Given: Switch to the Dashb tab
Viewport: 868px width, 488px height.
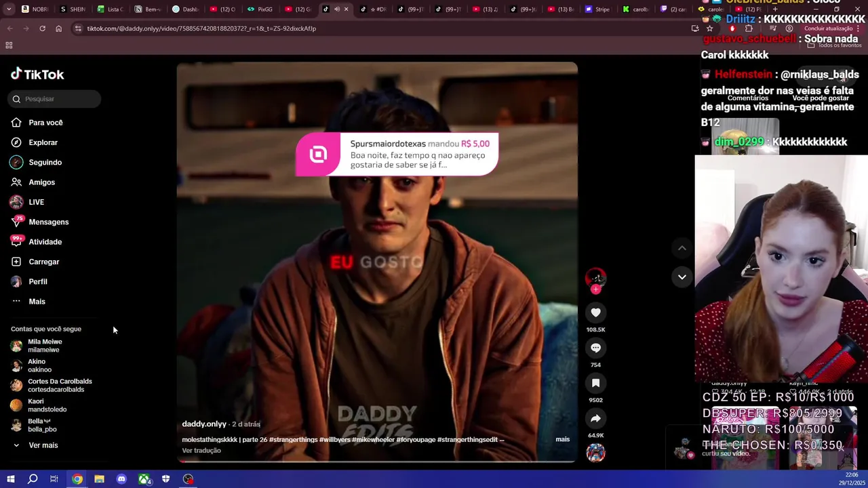Looking at the screenshot, I should coord(185,9).
